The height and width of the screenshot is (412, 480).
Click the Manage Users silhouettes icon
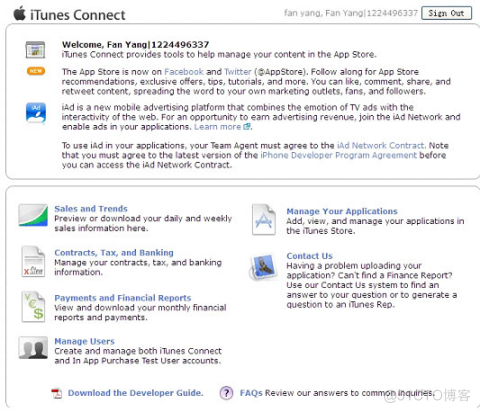click(33, 347)
